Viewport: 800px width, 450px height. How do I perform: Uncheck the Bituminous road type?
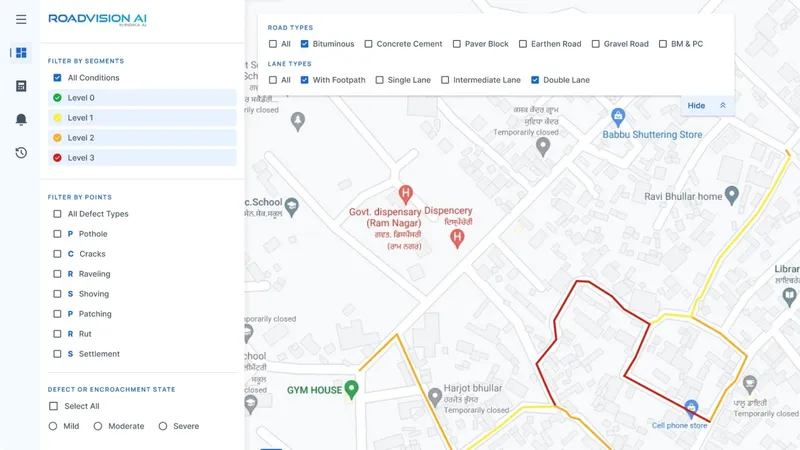[305, 44]
